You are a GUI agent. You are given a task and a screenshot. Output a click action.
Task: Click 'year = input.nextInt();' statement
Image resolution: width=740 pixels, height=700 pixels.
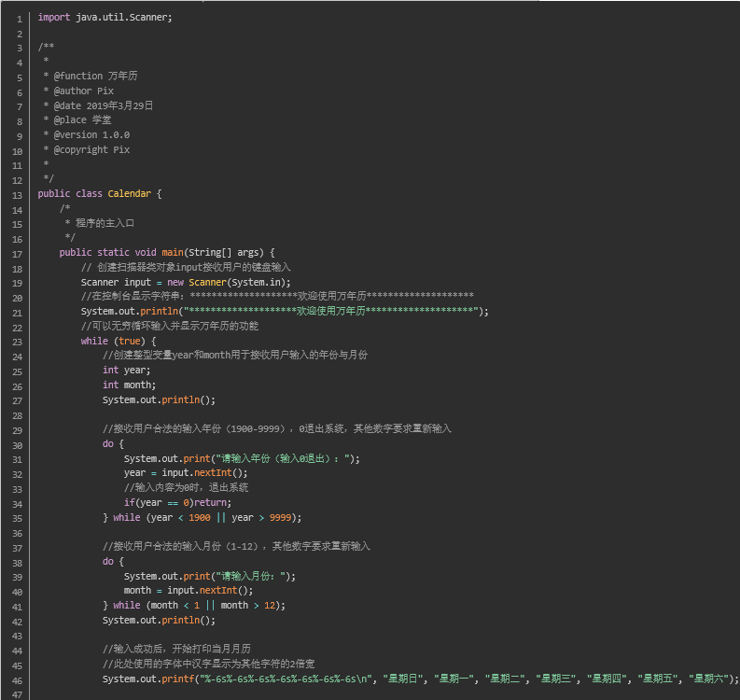[186, 473]
